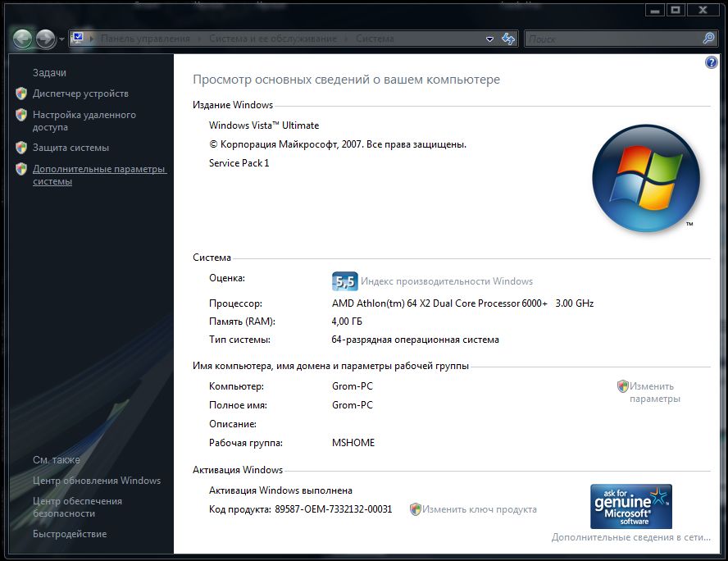Open Настройка удаленного доступа
The width and height of the screenshot is (728, 561).
pyautogui.click(x=84, y=121)
